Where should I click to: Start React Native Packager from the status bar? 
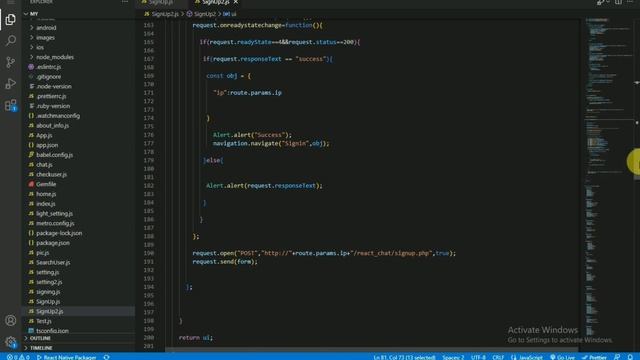[67, 357]
